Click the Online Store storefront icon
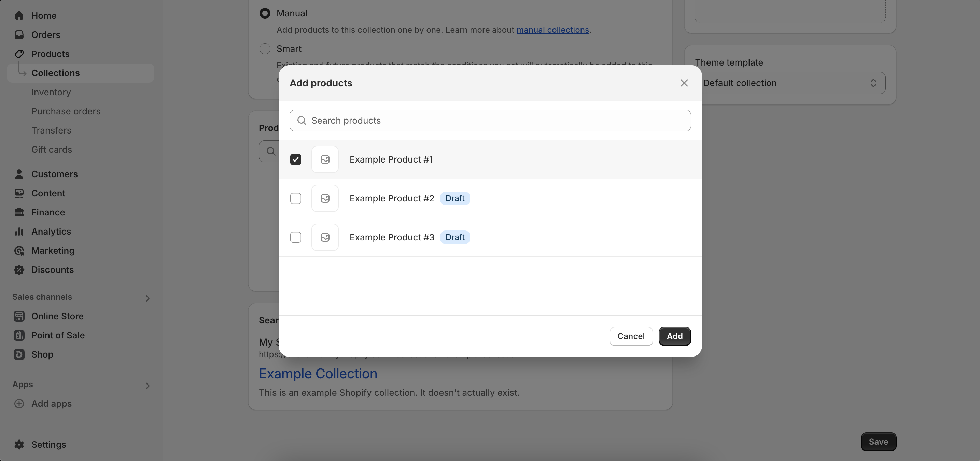 click(x=19, y=316)
